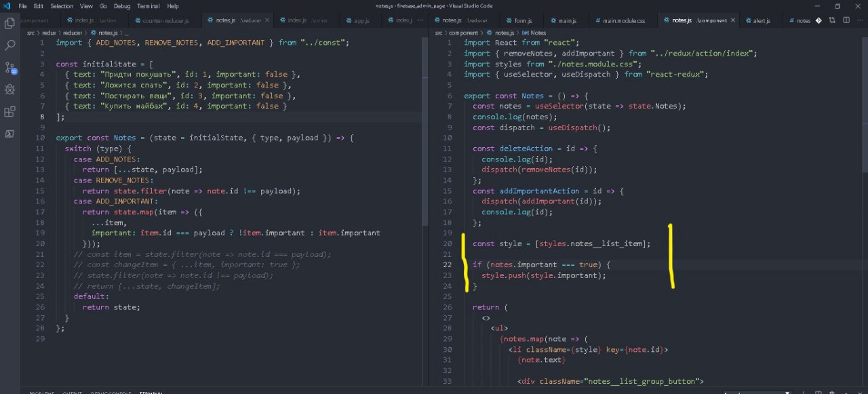The width and height of the screenshot is (868, 394).
Task: Open More Actions menu of right editor group
Action: pyautogui.click(x=859, y=20)
